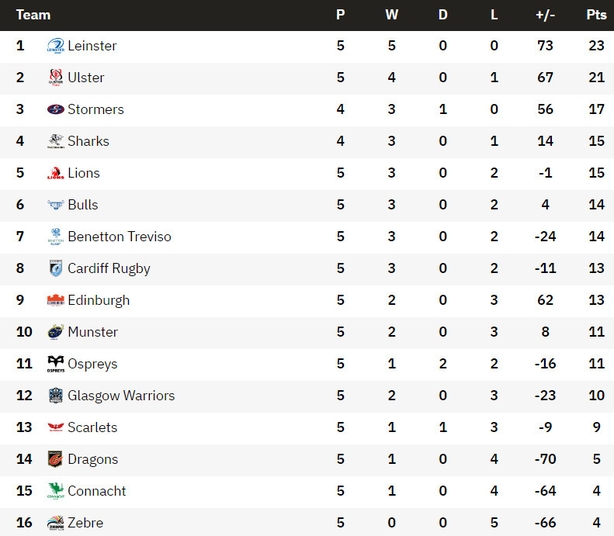Sort table by the +/- column header
The width and height of the screenshot is (614, 536).
pyautogui.click(x=545, y=15)
